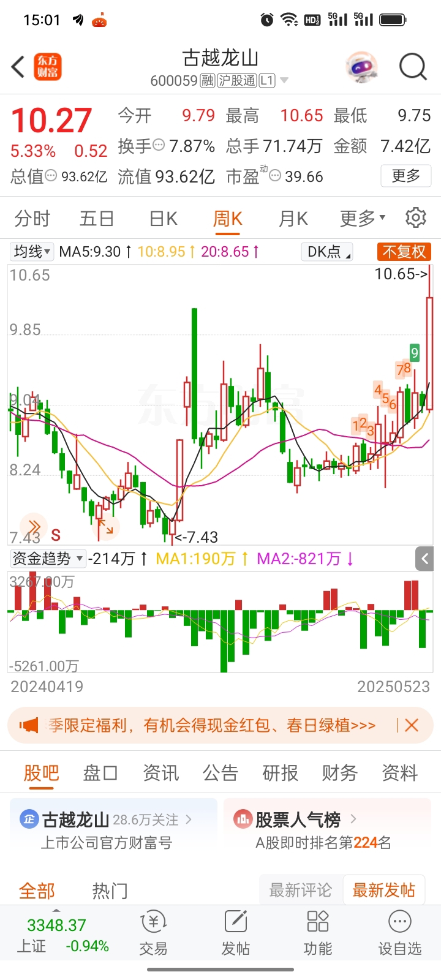Viewport: 441px width, 980px height.
Task: Open the 功能 functions icon
Action: point(318,933)
